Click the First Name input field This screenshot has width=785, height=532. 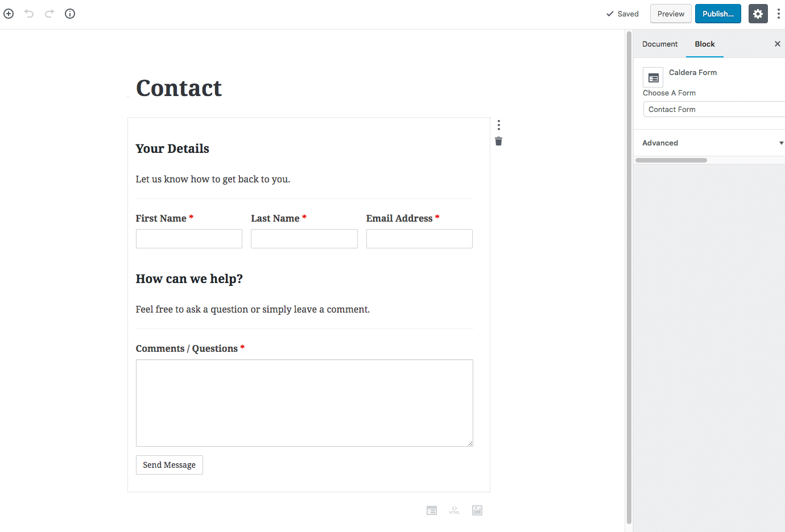pos(189,239)
